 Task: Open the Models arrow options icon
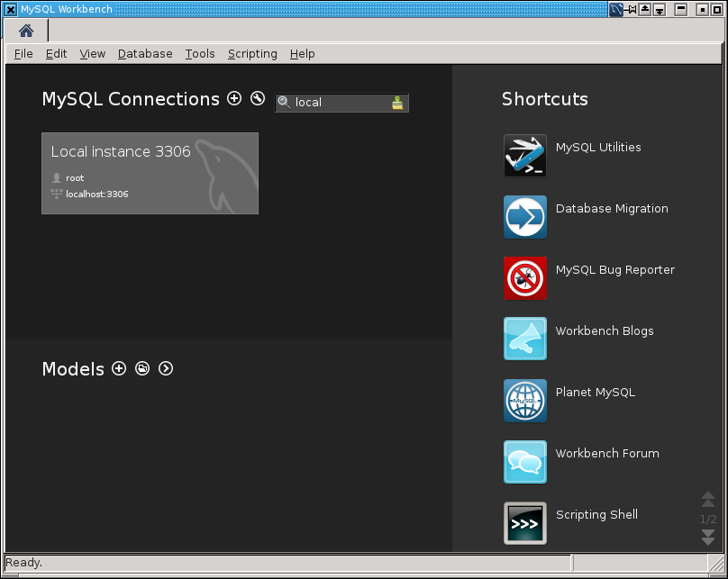tap(166, 368)
